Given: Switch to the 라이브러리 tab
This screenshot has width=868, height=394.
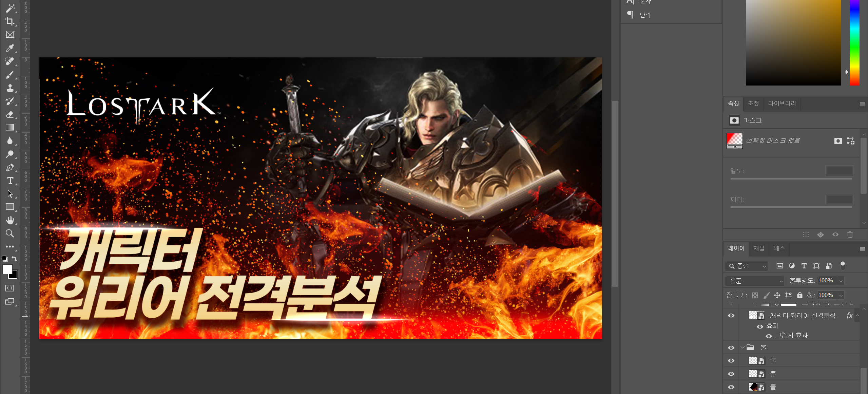Looking at the screenshot, I should pyautogui.click(x=782, y=104).
